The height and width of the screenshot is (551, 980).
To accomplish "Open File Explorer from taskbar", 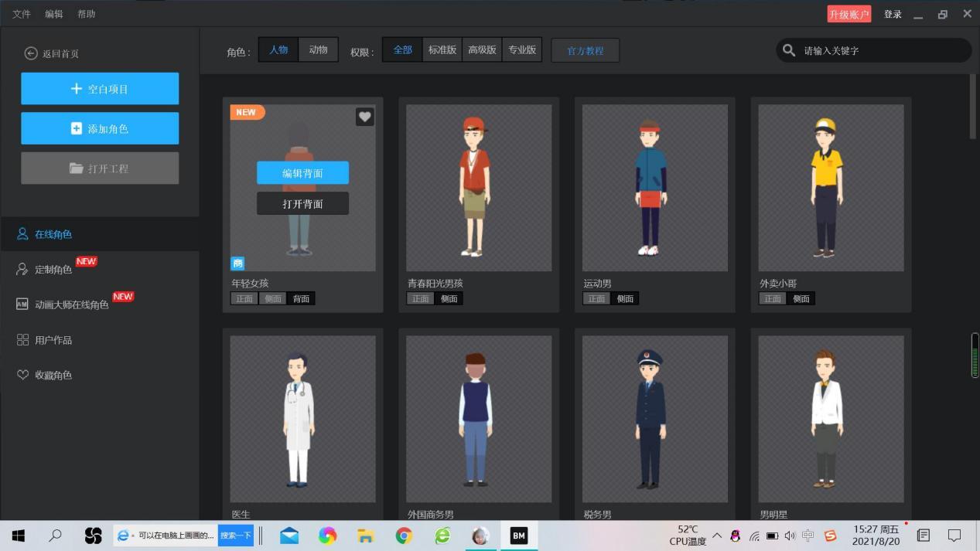I will (366, 536).
